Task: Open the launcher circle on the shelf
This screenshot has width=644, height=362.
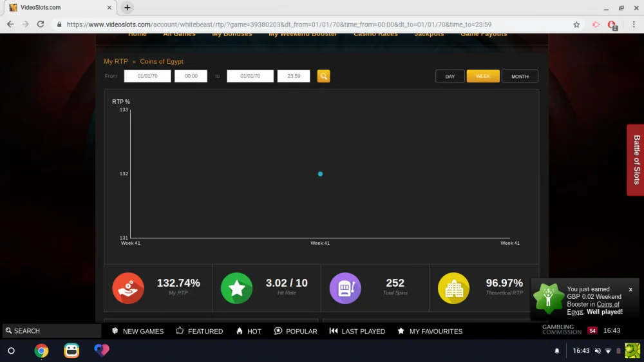Action: [12, 351]
